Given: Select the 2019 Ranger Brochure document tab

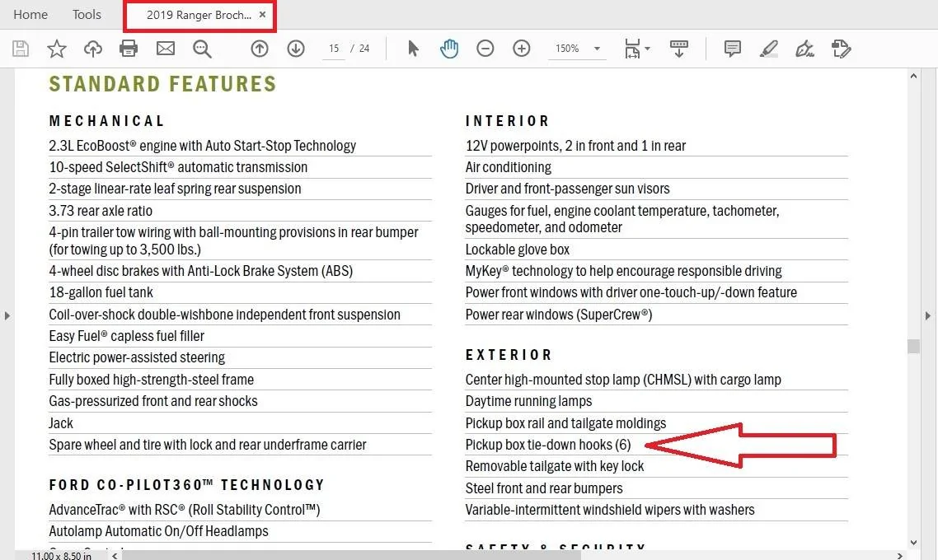Looking at the screenshot, I should tap(199, 15).
